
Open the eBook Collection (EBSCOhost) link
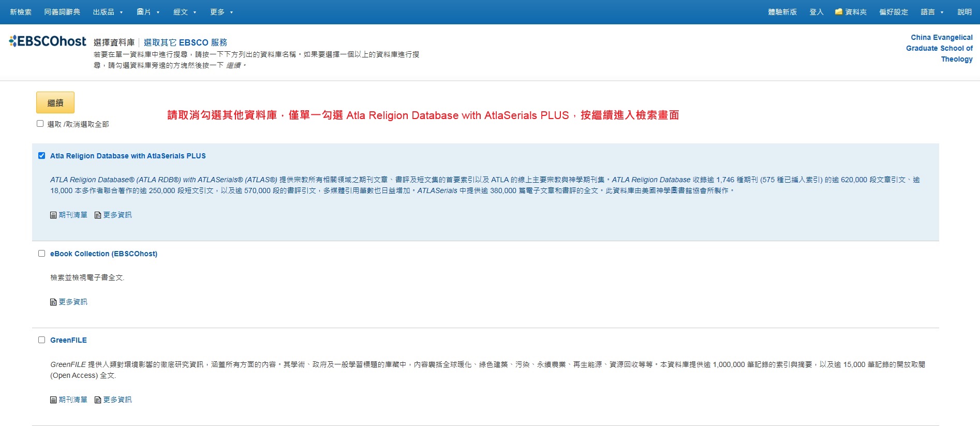[103, 254]
